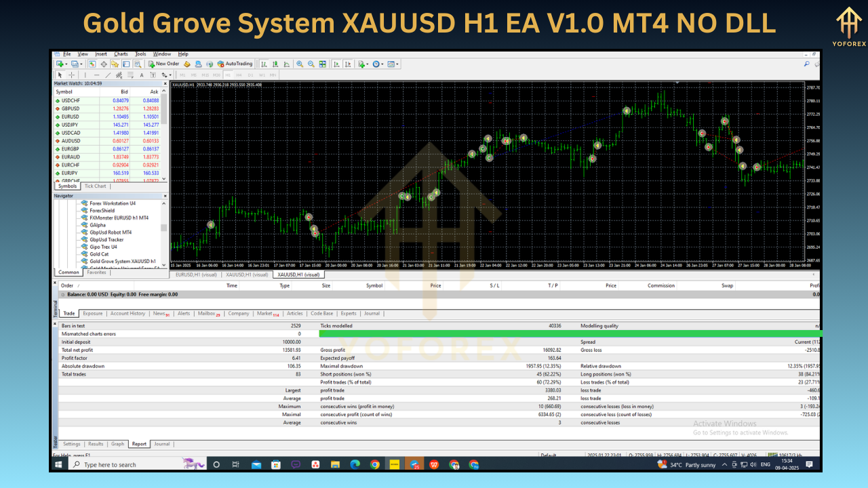Open Google Chrome from the taskbar

pyautogui.click(x=375, y=464)
